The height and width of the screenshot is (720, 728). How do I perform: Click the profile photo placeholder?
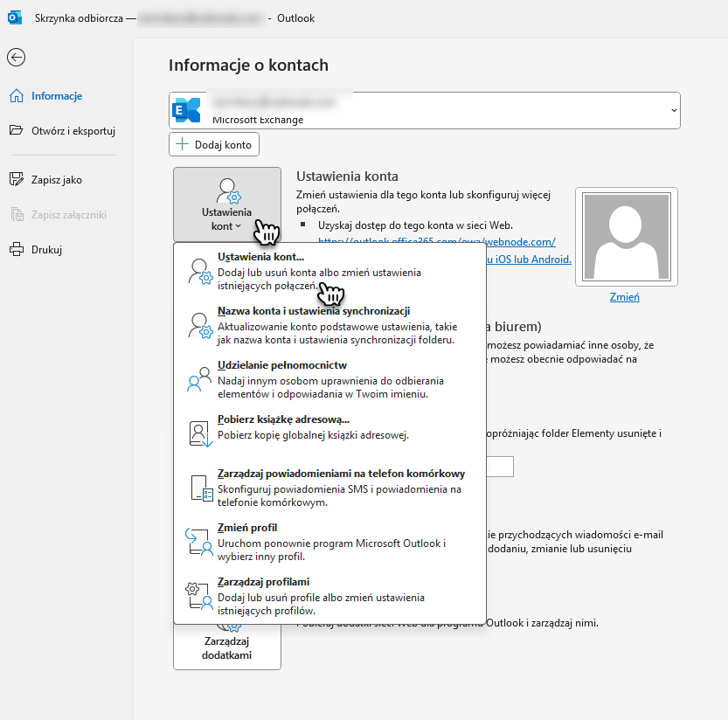(x=627, y=237)
